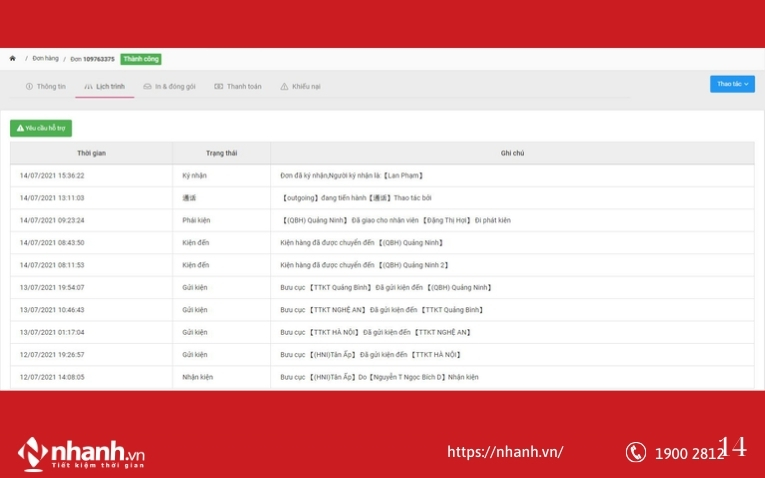Click the Trạng thái column header
The height and width of the screenshot is (478, 765).
tap(221, 153)
